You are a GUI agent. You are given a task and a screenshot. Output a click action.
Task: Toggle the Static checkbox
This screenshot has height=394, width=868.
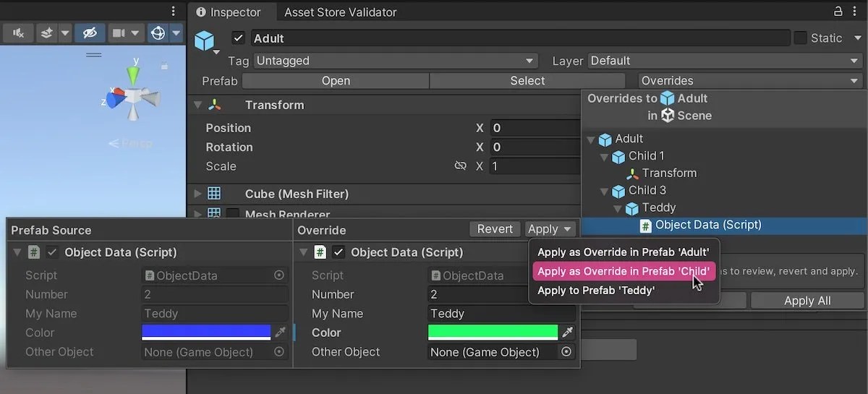[x=800, y=38]
